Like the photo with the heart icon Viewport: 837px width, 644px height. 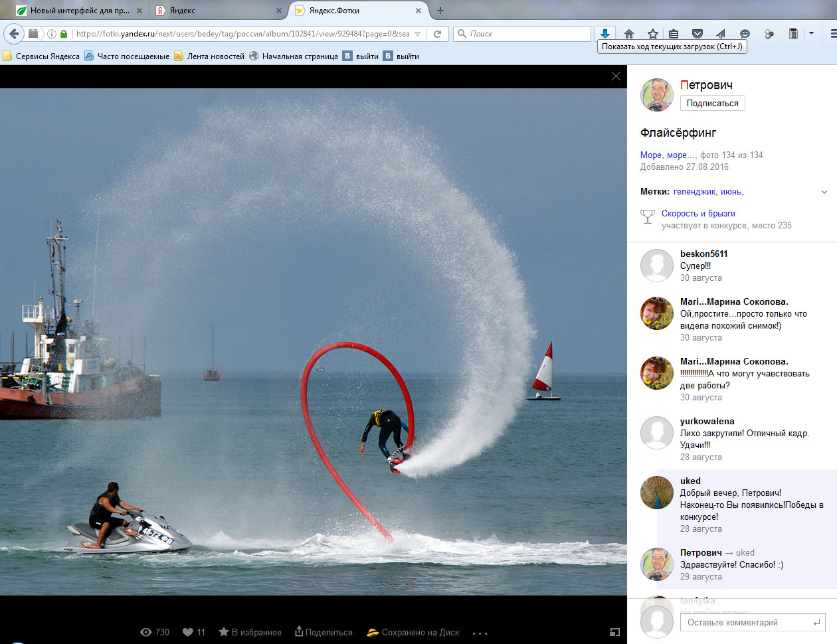pyautogui.click(x=188, y=632)
